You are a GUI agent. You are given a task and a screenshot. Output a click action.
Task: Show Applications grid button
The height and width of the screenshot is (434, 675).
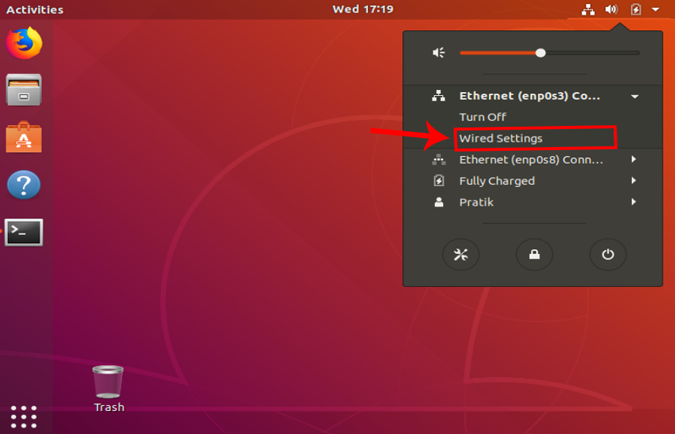(24, 417)
